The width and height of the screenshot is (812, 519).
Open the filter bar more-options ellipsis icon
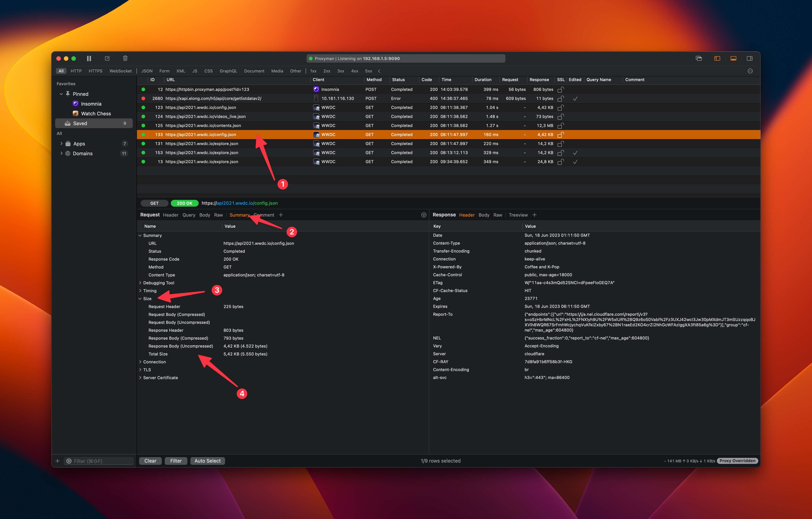[x=750, y=71]
